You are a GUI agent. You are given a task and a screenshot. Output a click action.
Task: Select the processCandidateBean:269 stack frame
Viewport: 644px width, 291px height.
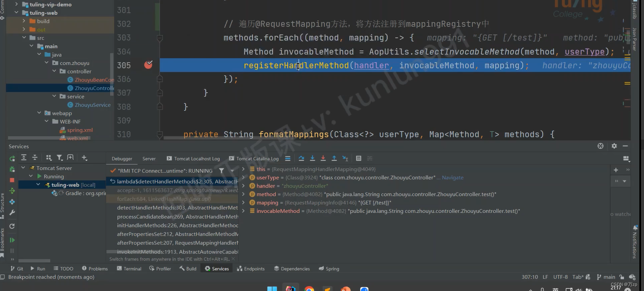coord(172,217)
